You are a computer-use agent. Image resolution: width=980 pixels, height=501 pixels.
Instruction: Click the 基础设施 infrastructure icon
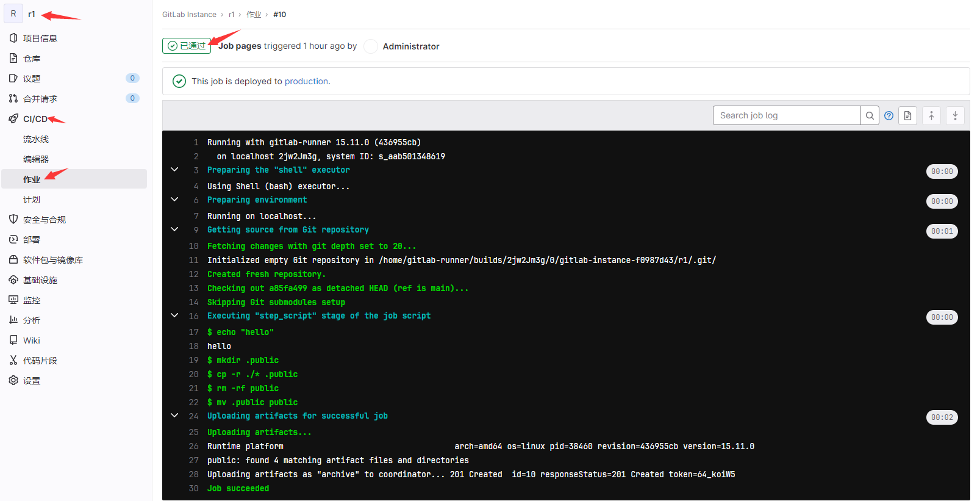pyautogui.click(x=13, y=279)
